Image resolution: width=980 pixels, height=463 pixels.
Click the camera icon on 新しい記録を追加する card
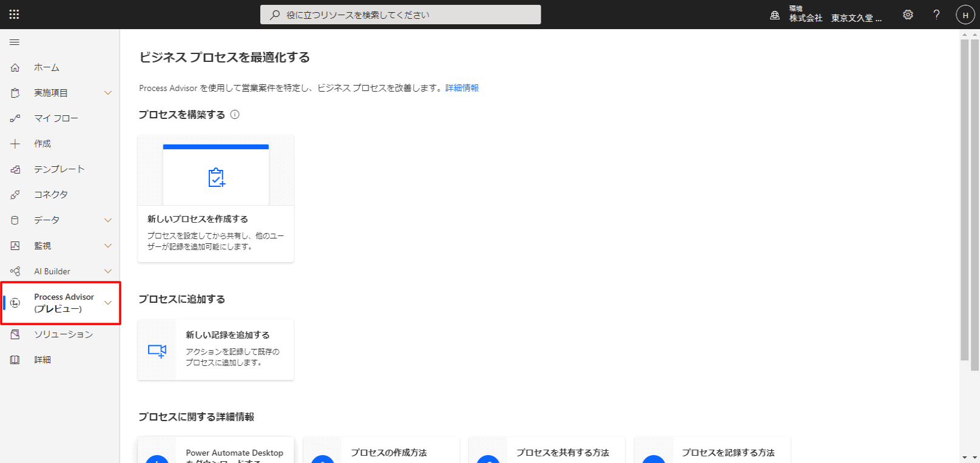coord(157,351)
